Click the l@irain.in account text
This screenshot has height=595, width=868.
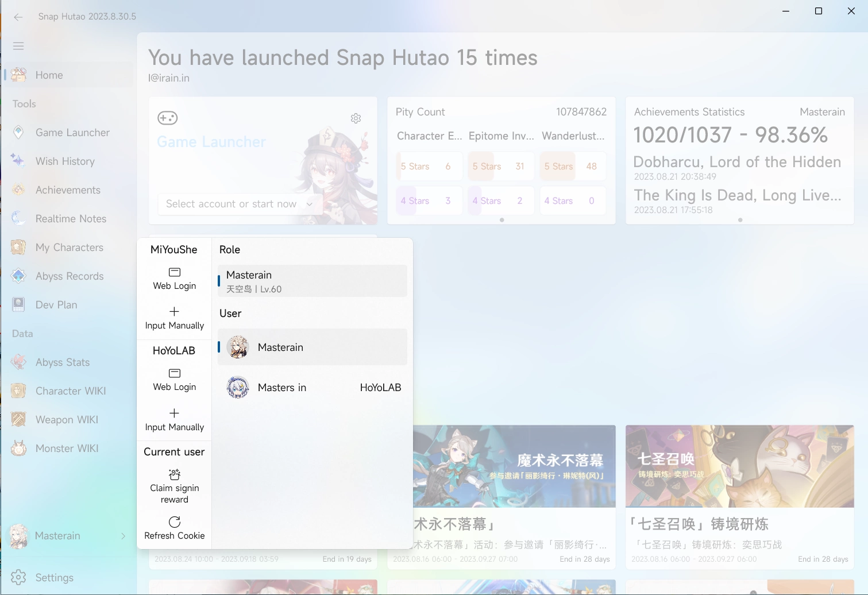tap(169, 78)
